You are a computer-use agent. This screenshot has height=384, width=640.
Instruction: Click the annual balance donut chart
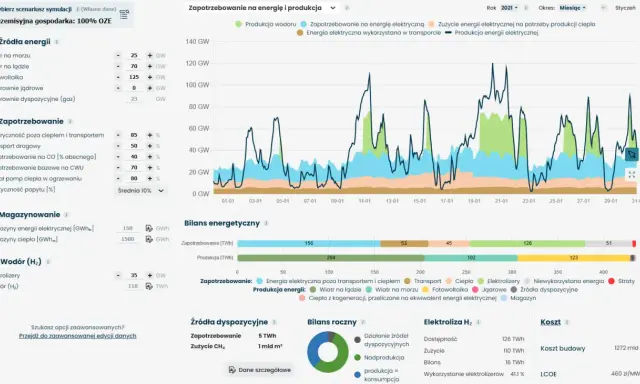click(x=328, y=352)
